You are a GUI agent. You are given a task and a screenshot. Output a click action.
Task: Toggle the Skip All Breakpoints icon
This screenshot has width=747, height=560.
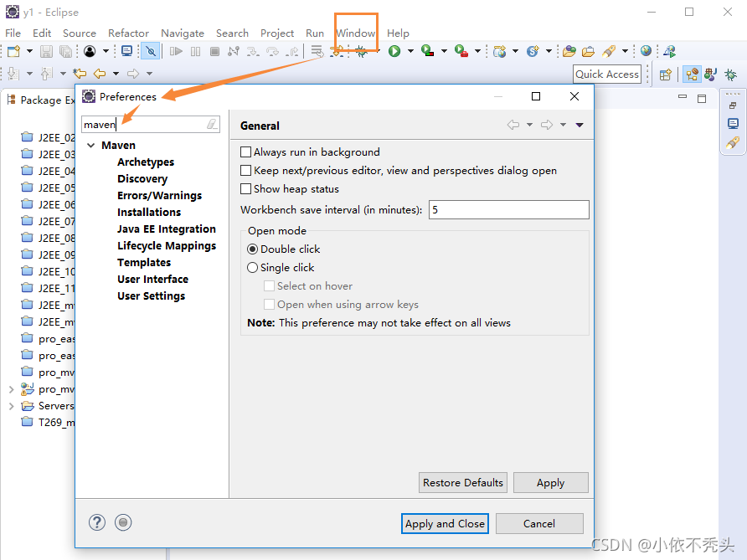coord(151,51)
